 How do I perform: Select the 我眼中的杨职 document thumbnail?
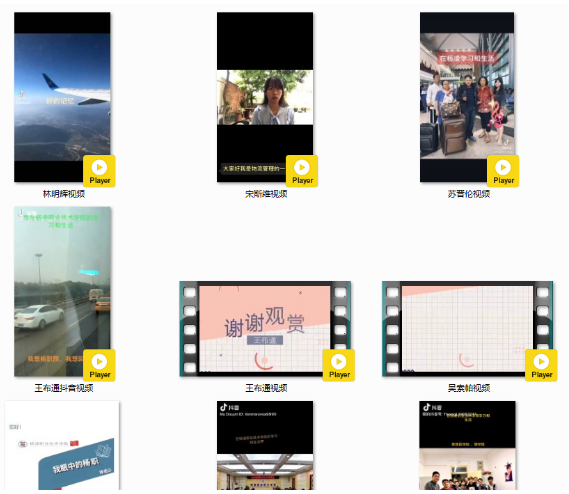click(x=62, y=445)
